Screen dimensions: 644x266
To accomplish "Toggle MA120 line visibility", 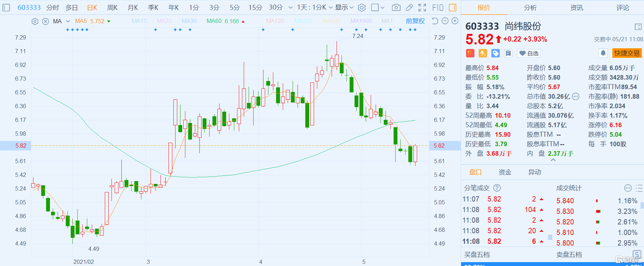I will (x=276, y=21).
